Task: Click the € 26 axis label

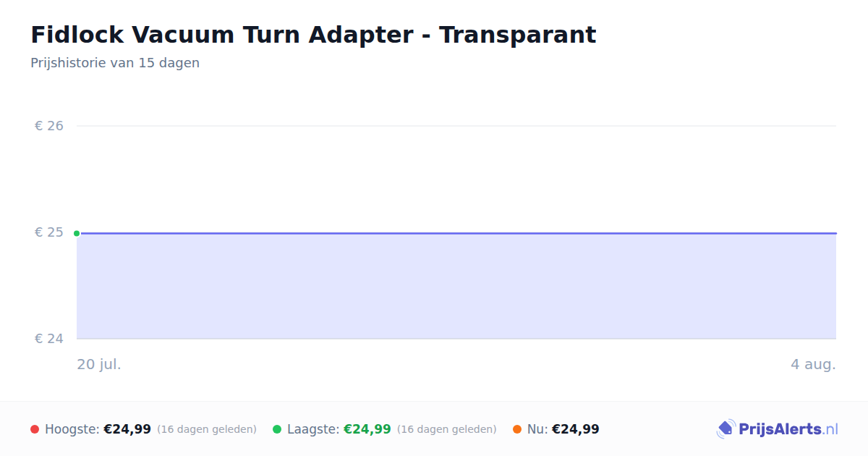Action: coord(49,126)
